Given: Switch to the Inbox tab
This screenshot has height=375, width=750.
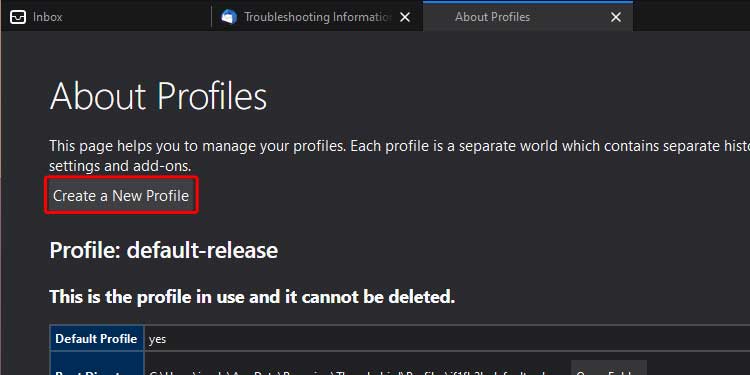Looking at the screenshot, I should click(105, 17).
